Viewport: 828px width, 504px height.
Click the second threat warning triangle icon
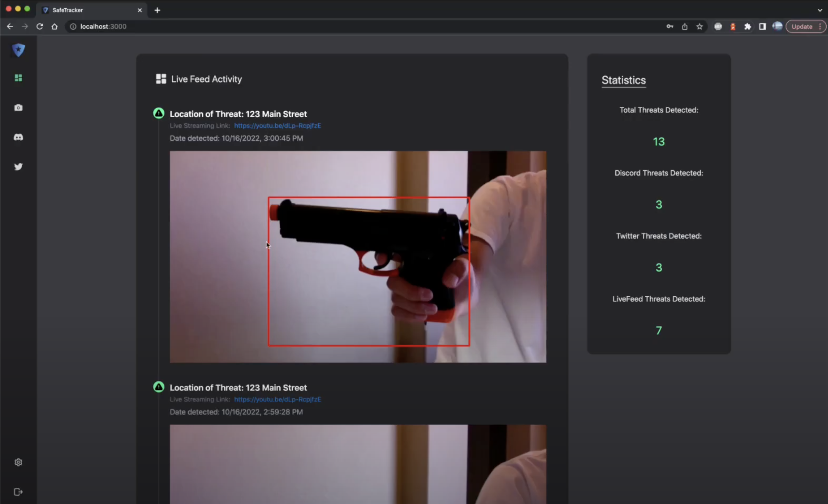pos(159,387)
